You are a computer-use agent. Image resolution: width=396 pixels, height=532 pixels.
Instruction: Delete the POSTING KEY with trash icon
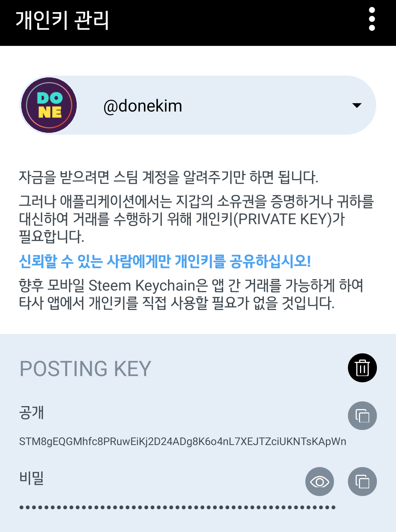coord(362,368)
